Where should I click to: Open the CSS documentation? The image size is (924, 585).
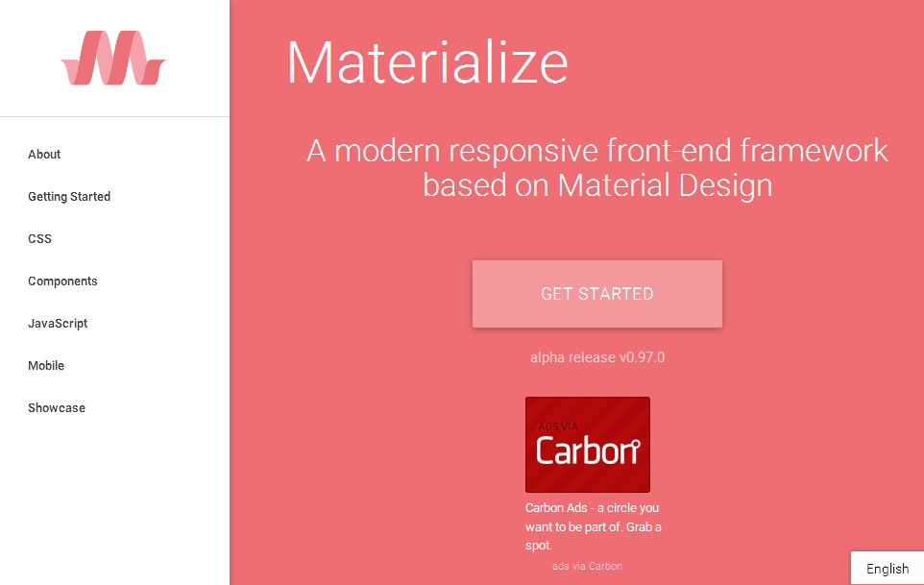click(x=39, y=238)
